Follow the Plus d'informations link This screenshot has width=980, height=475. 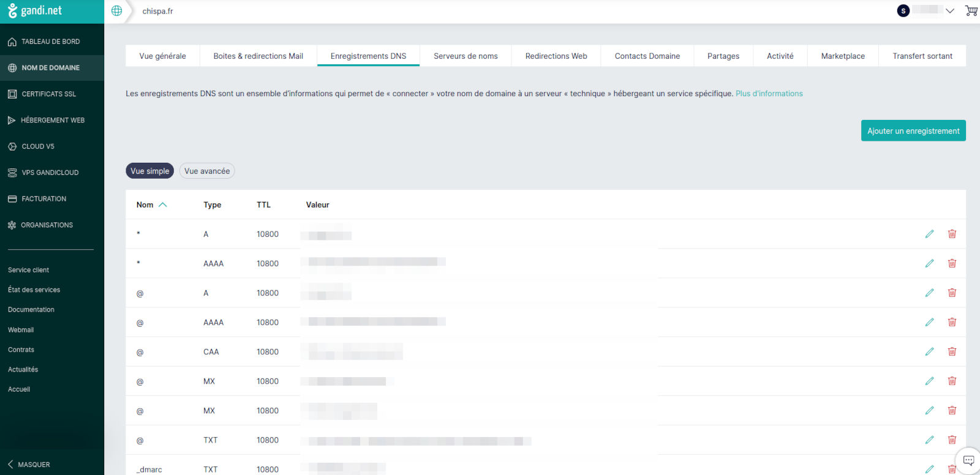click(769, 94)
